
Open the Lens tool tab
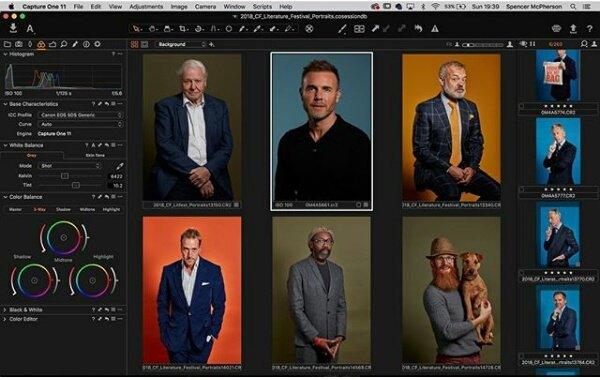click(30, 44)
